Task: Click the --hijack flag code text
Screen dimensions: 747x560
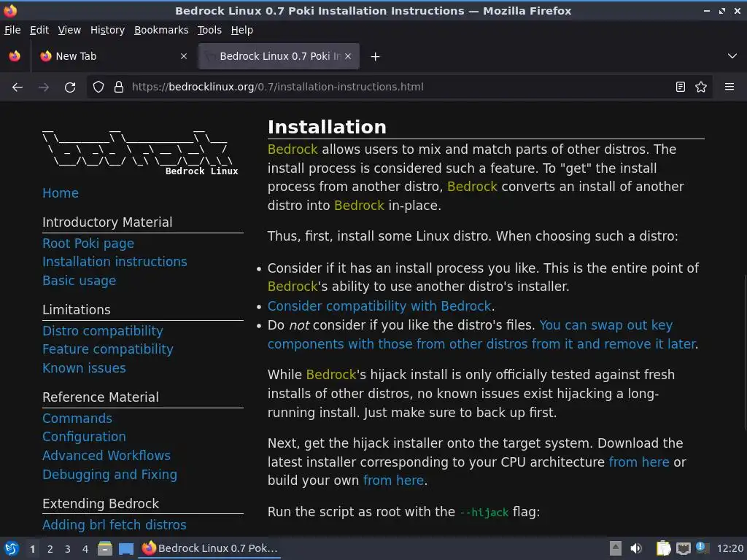Action: (484, 513)
